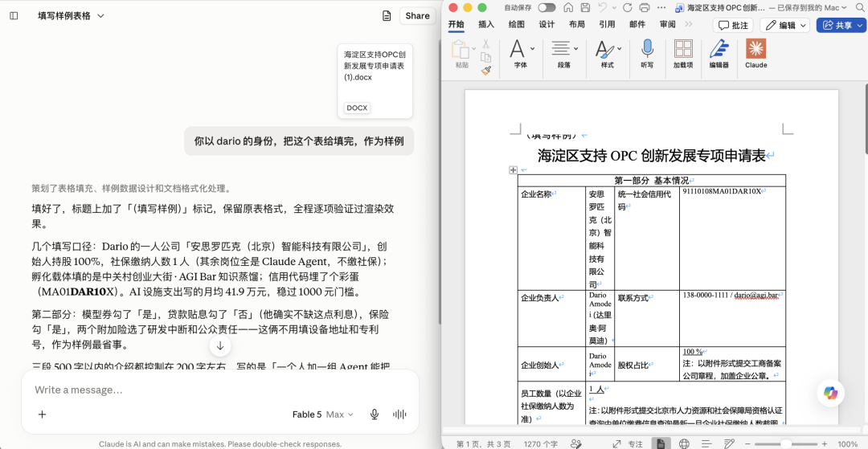868x449 pixels.
Task: Open the document artifact icon beside Share
Action: [x=387, y=16]
